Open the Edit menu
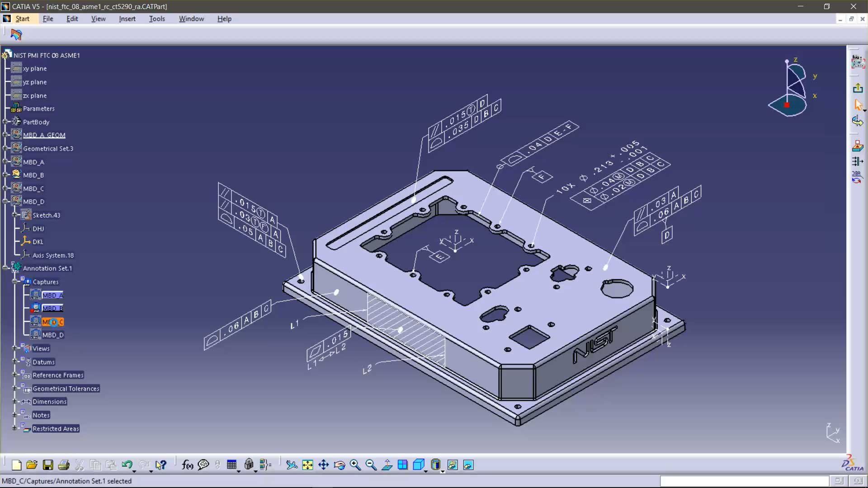This screenshot has height=488, width=868. pyautogui.click(x=72, y=19)
